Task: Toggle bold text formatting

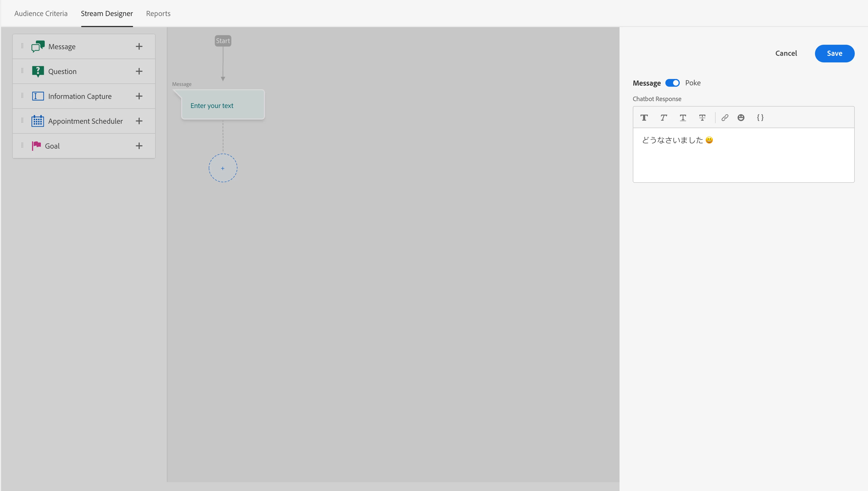Action: 644,117
